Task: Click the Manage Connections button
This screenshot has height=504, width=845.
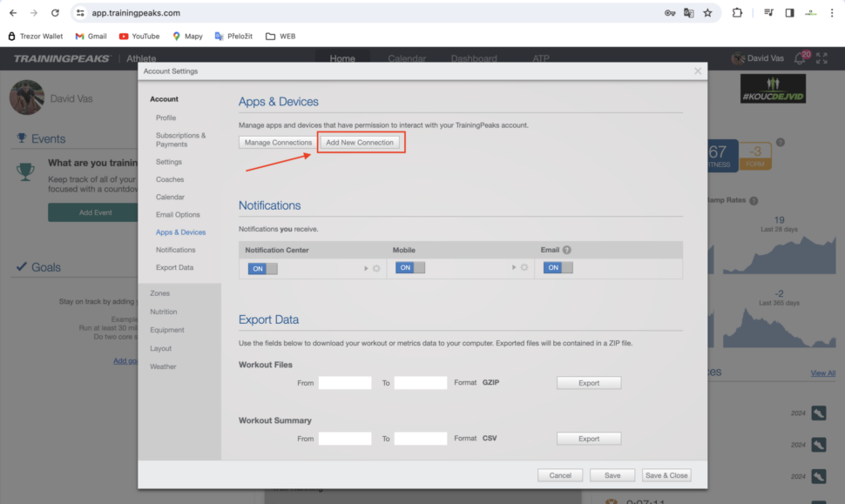Action: [278, 142]
